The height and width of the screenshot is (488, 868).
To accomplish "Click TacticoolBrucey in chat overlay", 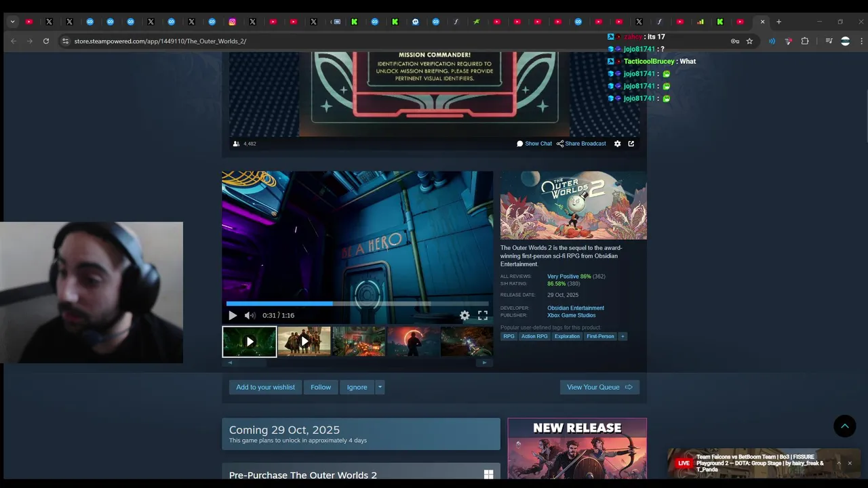I will pos(649,62).
